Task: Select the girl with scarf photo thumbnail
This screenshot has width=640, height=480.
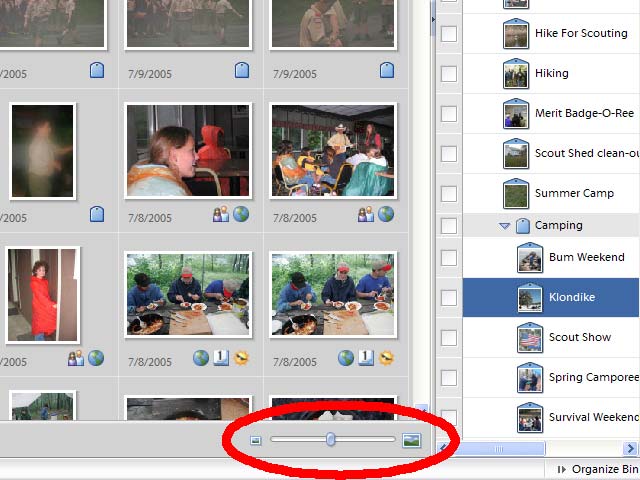Action: point(188,151)
